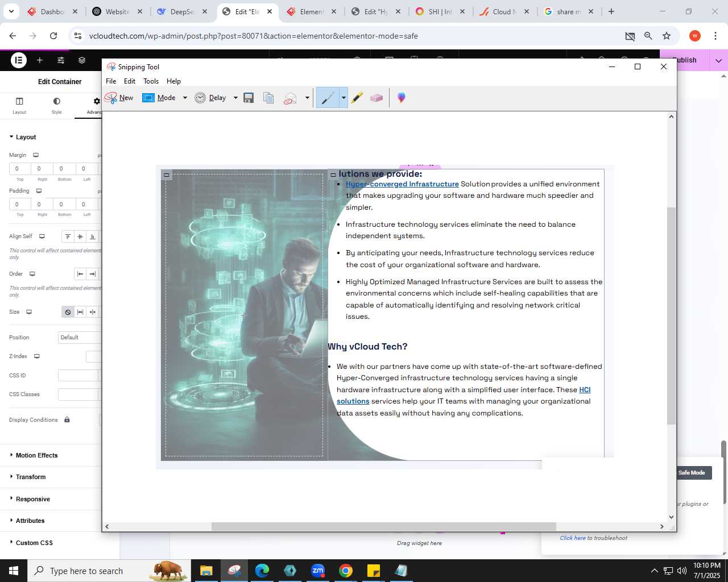The image size is (728, 582).
Task: Bookmark this page with the star icon
Action: coord(667,36)
